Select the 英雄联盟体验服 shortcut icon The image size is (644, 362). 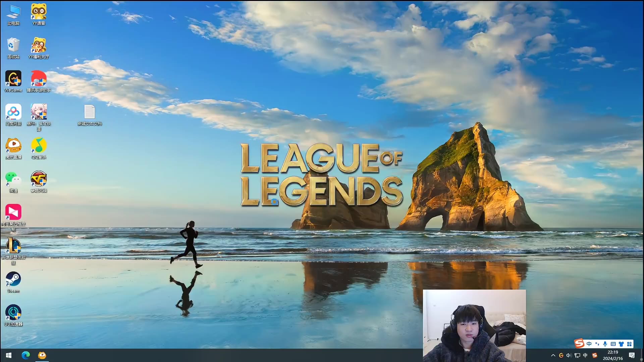pos(13,246)
